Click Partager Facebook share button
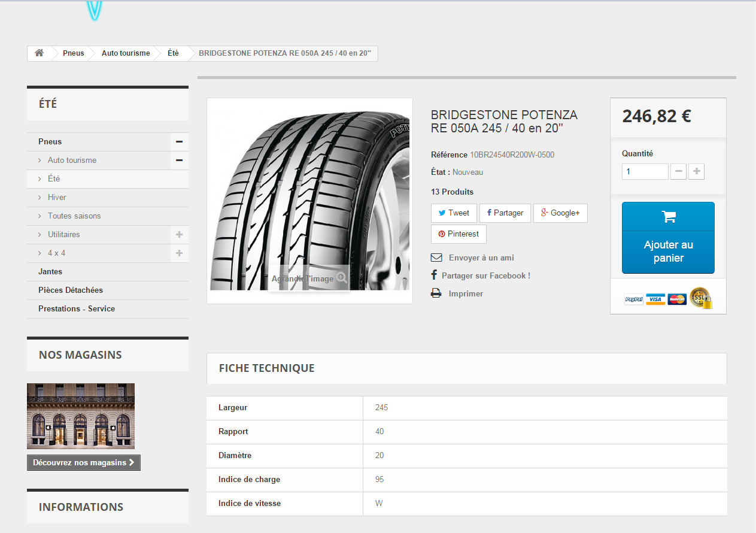756x533 pixels. click(x=505, y=213)
